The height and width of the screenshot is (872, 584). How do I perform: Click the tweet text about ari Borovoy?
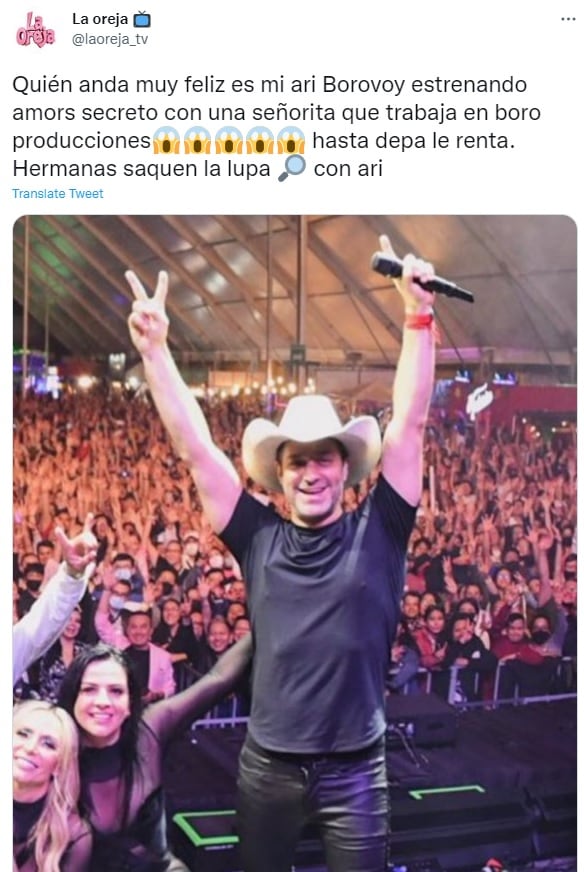[276, 126]
